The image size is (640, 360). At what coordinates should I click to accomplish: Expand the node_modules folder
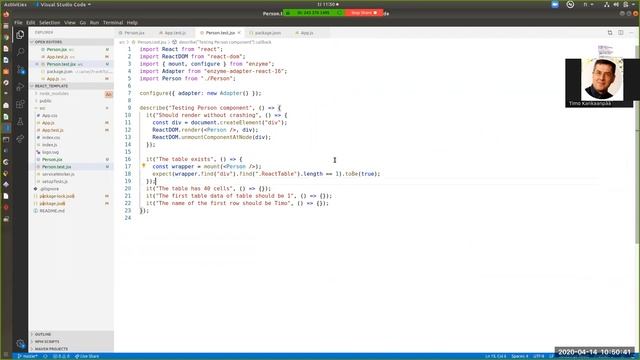coord(53,93)
